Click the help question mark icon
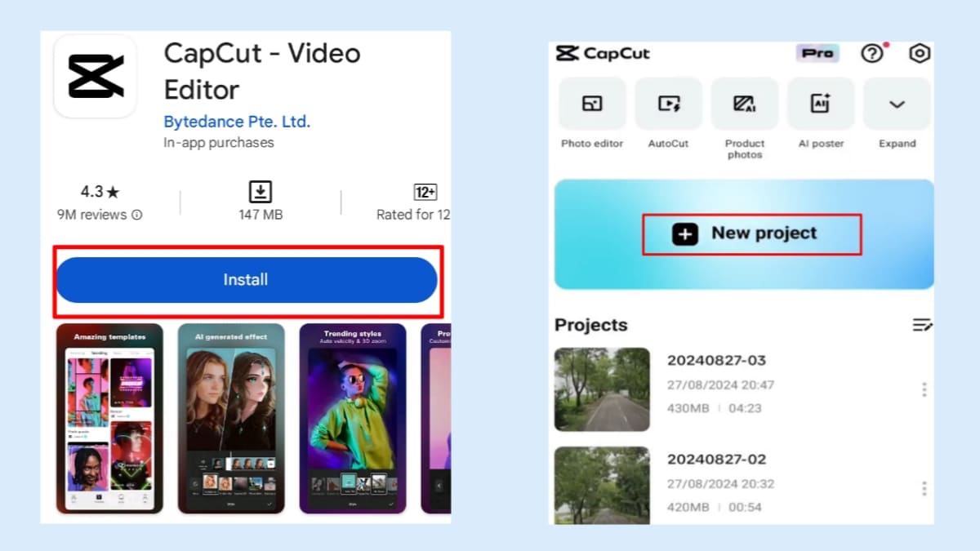Image resolution: width=980 pixels, height=551 pixels. point(872,54)
